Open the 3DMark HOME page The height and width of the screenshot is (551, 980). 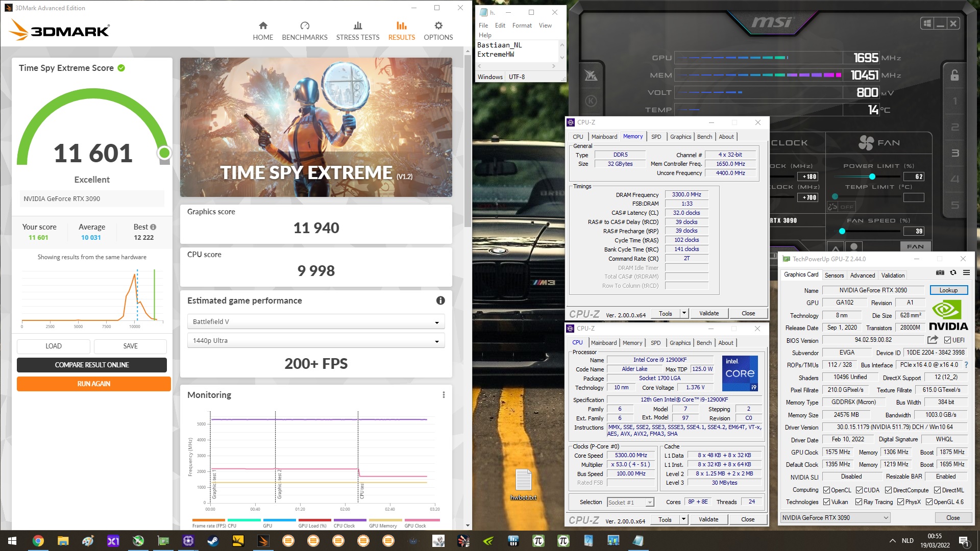coord(263,31)
